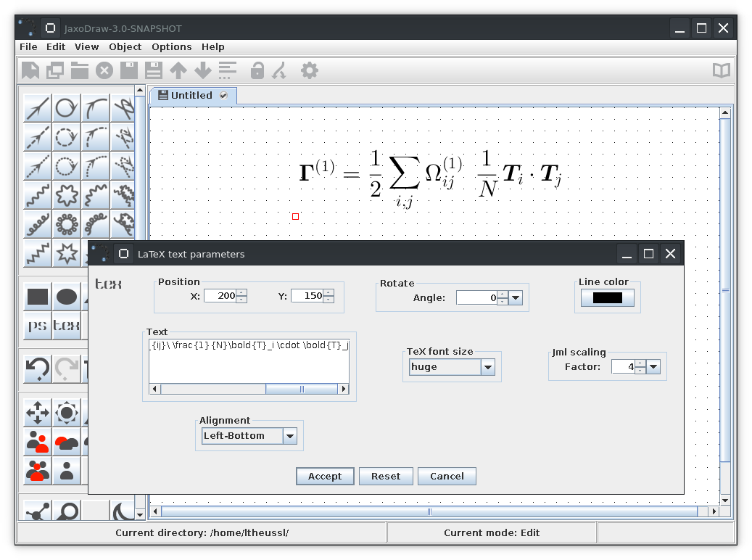This screenshot has height=560, width=752.
Task: Click the greyed-out redo arrow button
Action: [66, 369]
